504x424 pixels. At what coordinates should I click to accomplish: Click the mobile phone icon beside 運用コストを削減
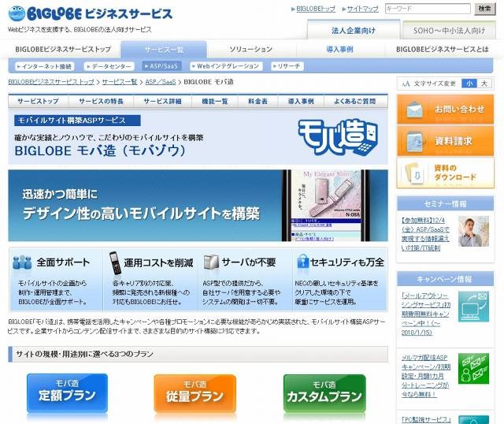point(115,262)
